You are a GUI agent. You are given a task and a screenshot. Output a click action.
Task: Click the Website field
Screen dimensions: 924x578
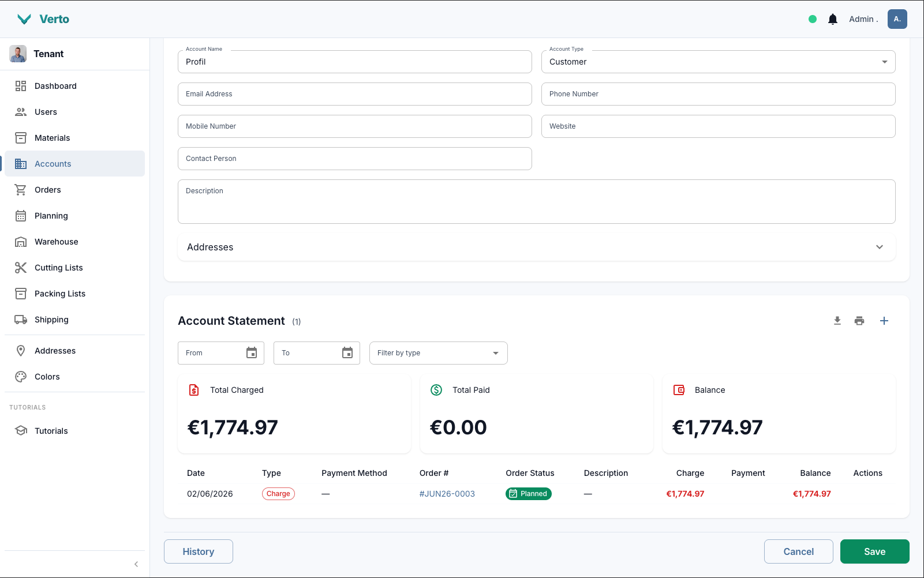click(719, 126)
